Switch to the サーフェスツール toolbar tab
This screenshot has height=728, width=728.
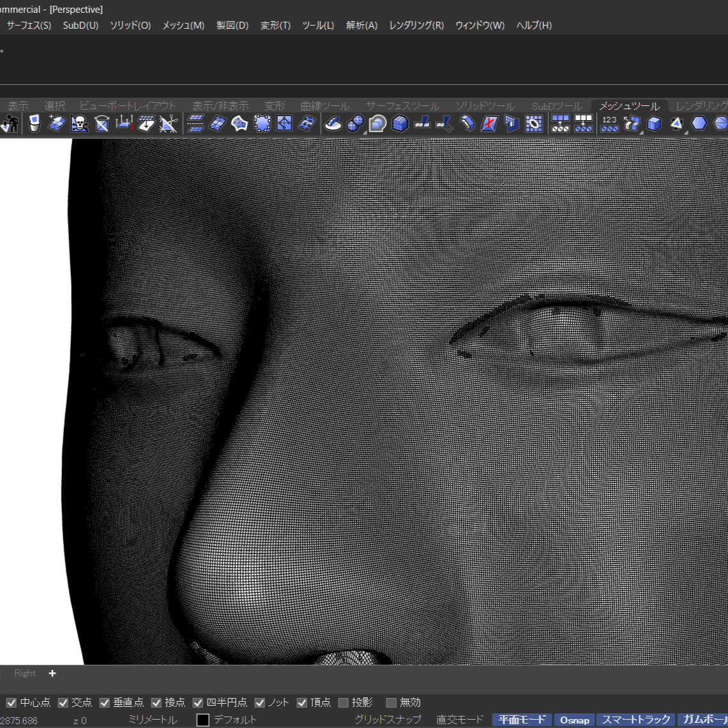pyautogui.click(x=402, y=106)
